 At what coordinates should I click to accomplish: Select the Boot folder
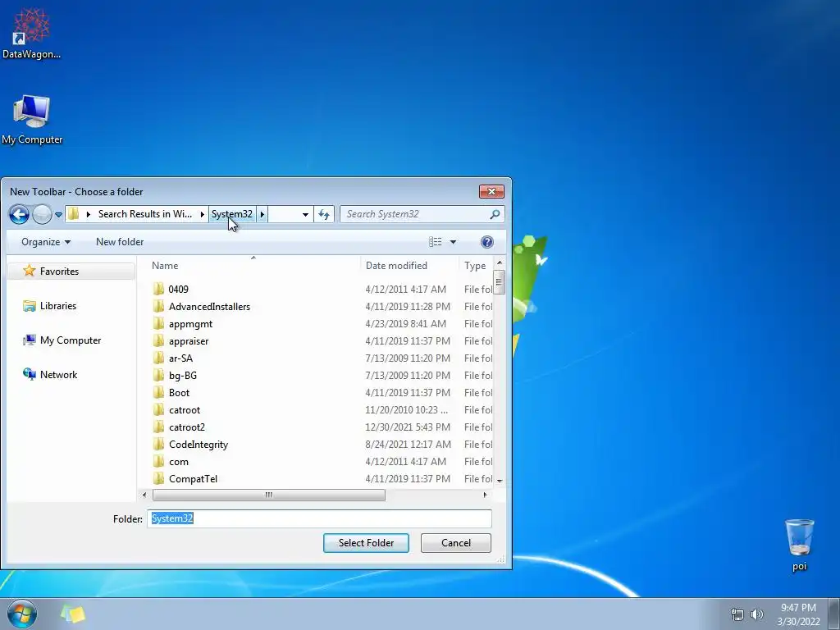click(x=179, y=393)
